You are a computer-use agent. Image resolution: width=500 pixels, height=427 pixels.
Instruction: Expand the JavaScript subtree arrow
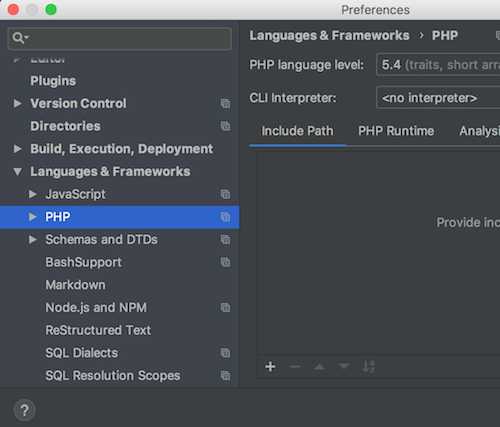coord(33,194)
